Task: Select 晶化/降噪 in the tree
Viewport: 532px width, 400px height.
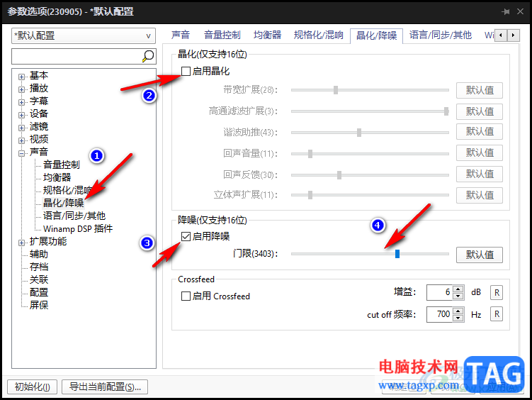Action: point(64,203)
